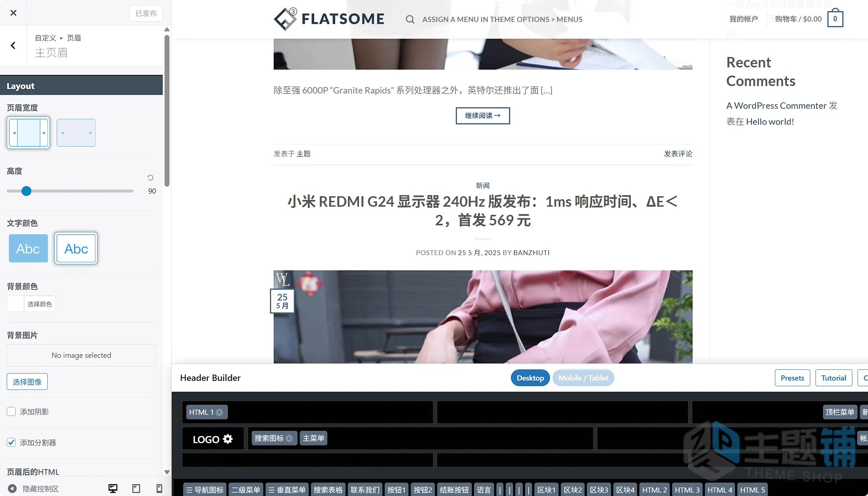Open the BANZHUTI author link
Viewport: 868px width, 496px height.
point(531,252)
